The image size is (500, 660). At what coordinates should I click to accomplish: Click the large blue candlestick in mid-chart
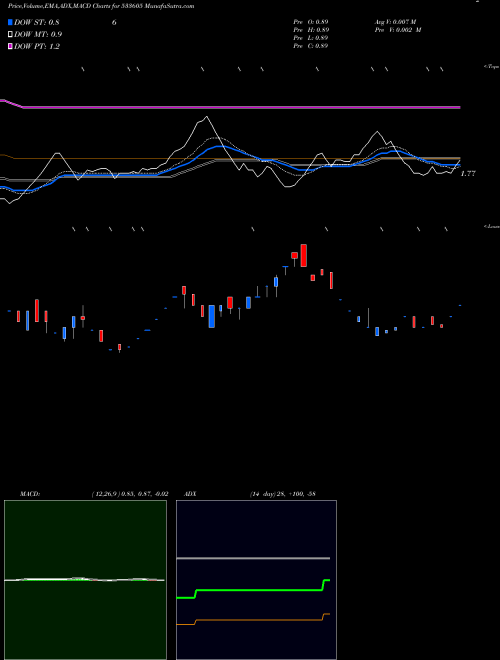212,316
